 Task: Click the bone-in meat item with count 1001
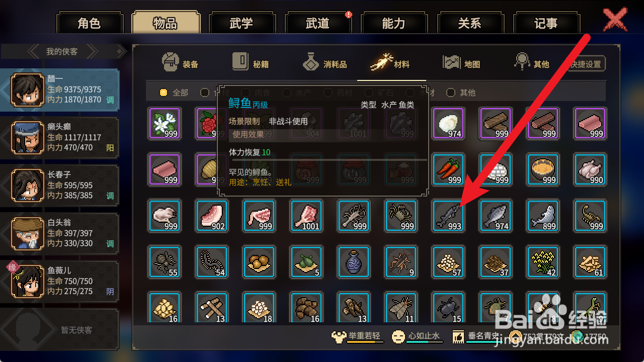tap(306, 216)
